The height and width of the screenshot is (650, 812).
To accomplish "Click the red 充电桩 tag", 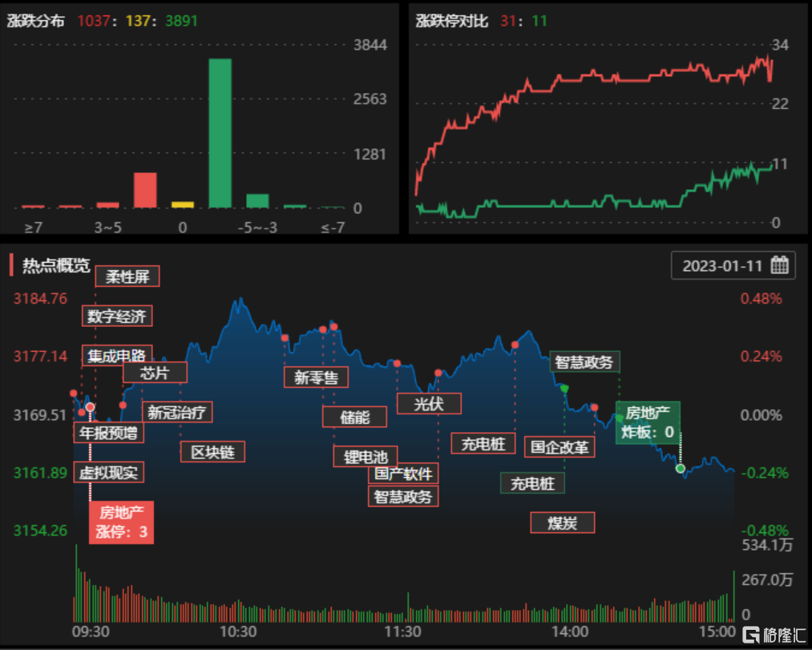I will pyautogui.click(x=483, y=443).
